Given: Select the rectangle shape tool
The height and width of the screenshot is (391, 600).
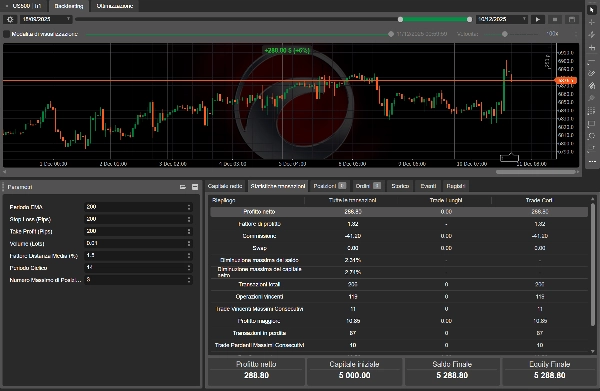Looking at the screenshot, I should coord(592,123).
